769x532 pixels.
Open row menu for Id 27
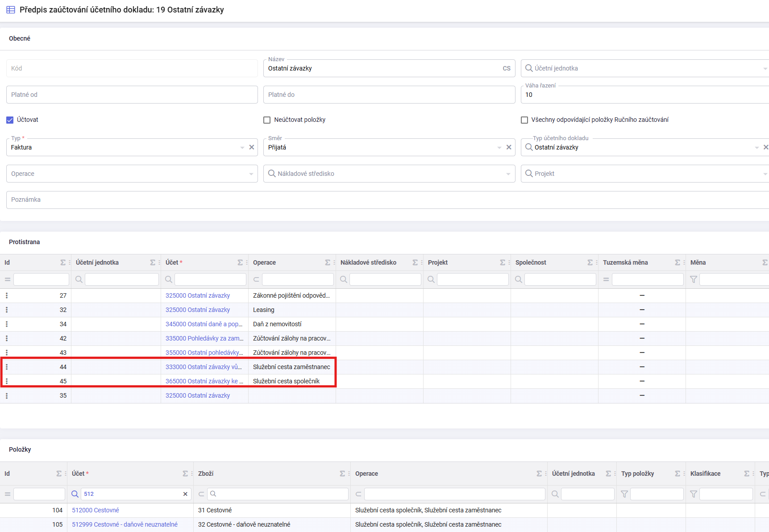point(7,295)
